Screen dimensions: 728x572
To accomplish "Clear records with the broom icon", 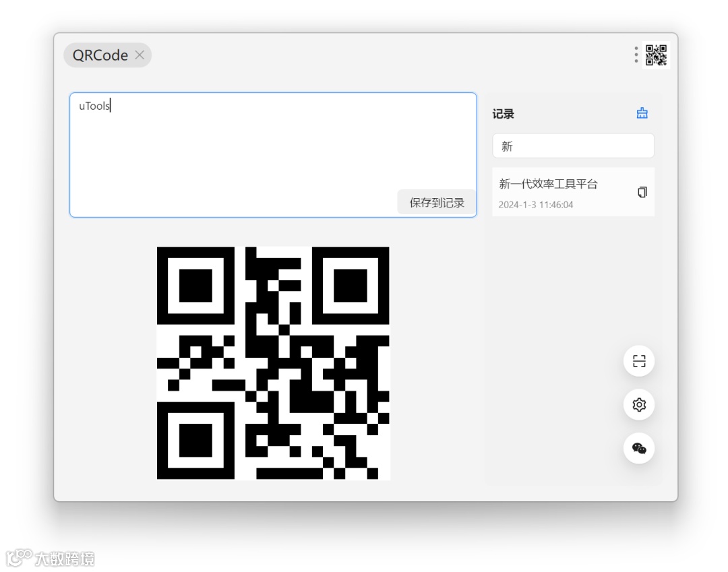I will point(642,113).
